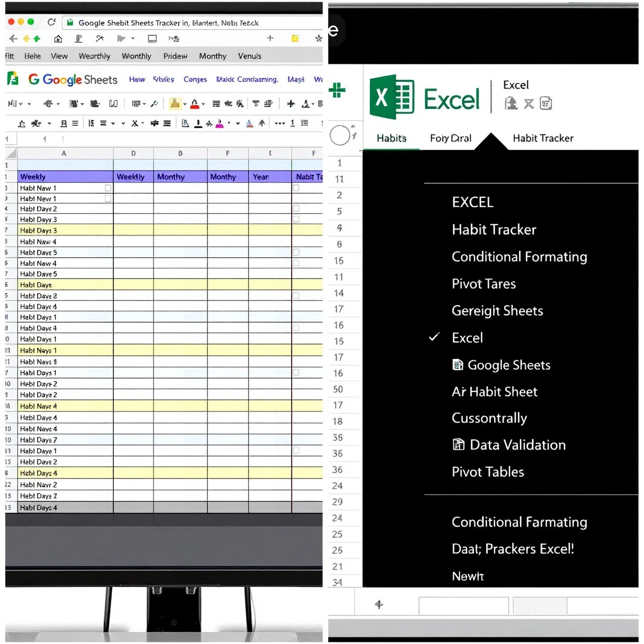Toggle Nabit column checkbox in Habt New 4 row

pos(296,263)
